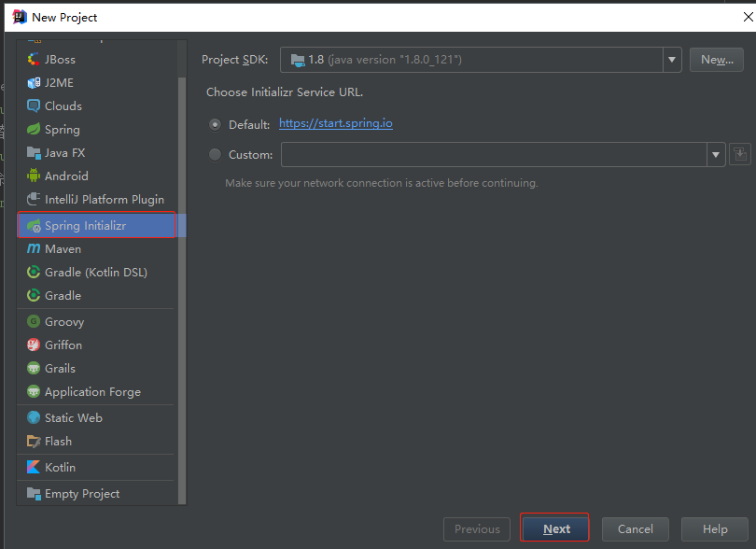This screenshot has width=756, height=549.
Task: Choose Spring Initializr project type
Action: (x=96, y=225)
